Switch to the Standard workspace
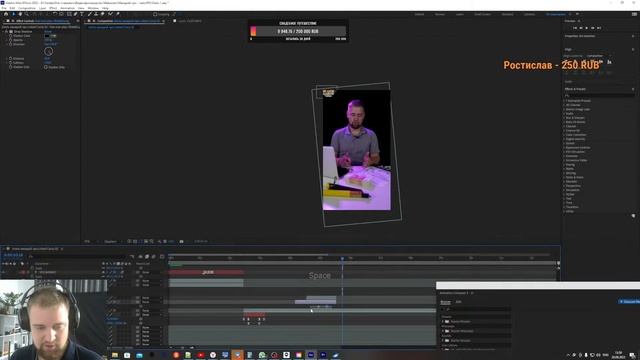 [x=508, y=14]
